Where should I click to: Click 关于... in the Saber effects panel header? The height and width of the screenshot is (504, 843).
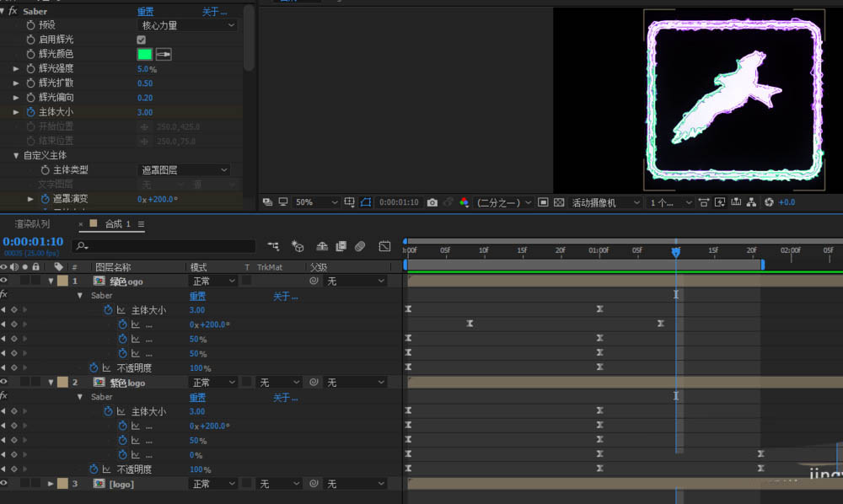214,11
